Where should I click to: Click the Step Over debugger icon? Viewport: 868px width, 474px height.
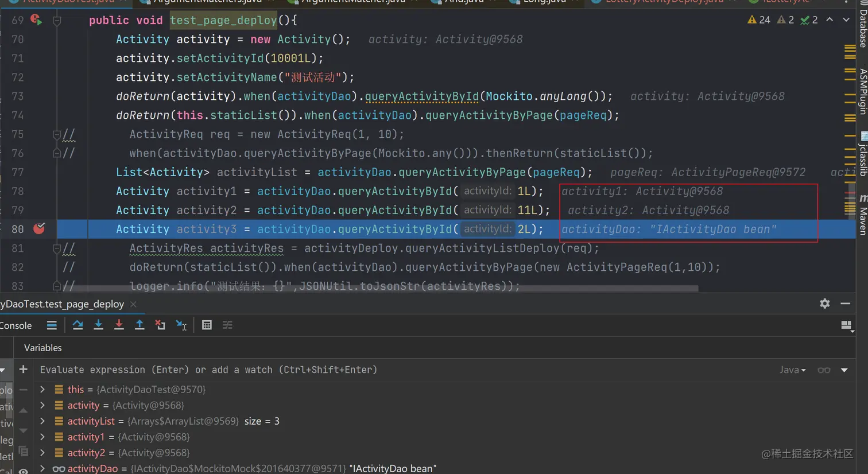tap(77, 325)
